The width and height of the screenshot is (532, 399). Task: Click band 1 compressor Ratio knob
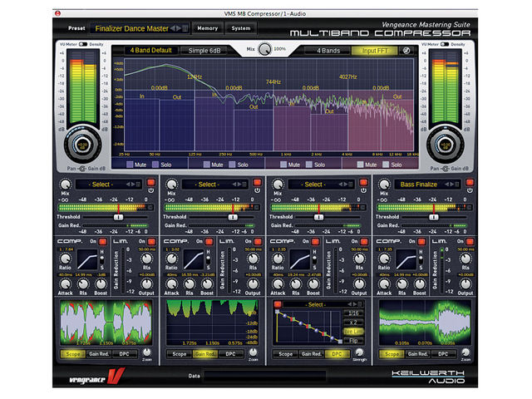coord(65,259)
